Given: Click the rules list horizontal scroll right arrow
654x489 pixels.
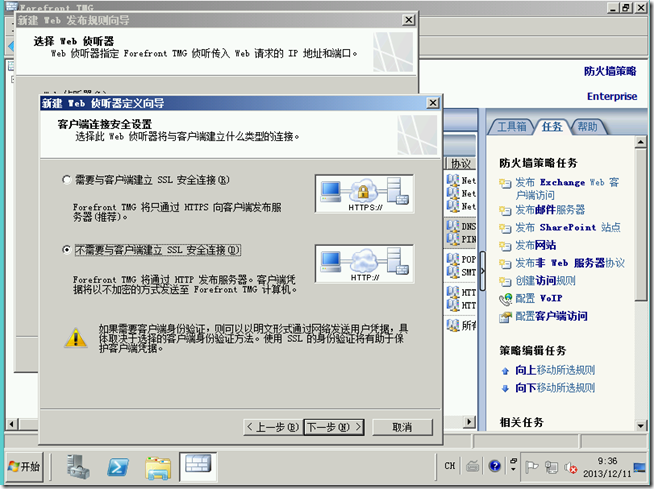Looking at the screenshot, I should point(470,422).
